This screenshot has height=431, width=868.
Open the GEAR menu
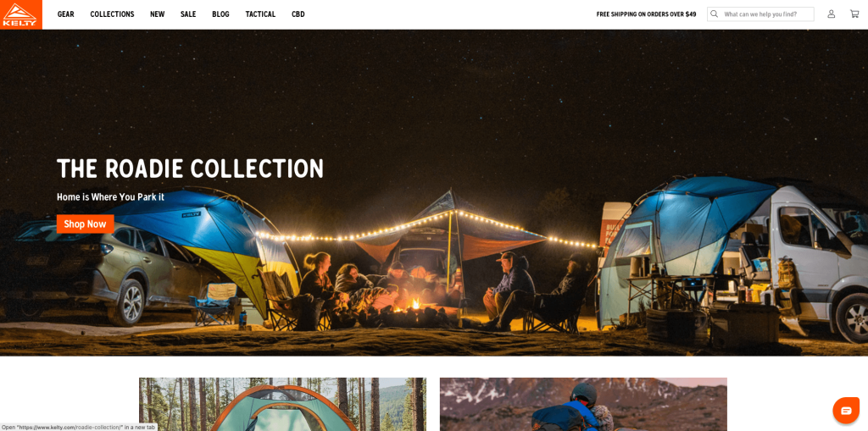[66, 14]
